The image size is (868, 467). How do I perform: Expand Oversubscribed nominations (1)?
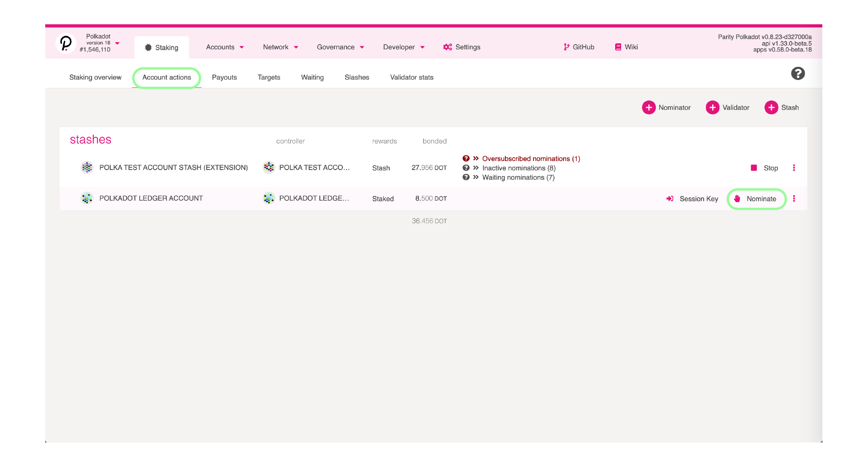coord(531,159)
